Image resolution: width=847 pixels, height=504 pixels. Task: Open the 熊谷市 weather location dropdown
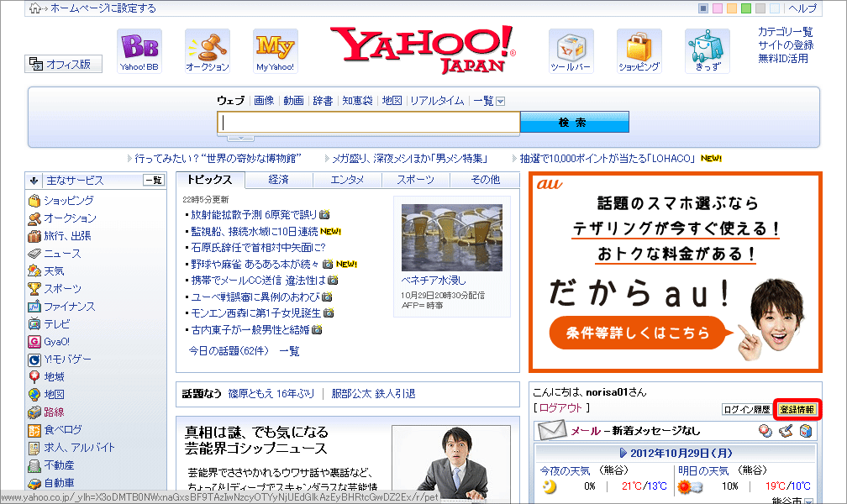coord(808,501)
